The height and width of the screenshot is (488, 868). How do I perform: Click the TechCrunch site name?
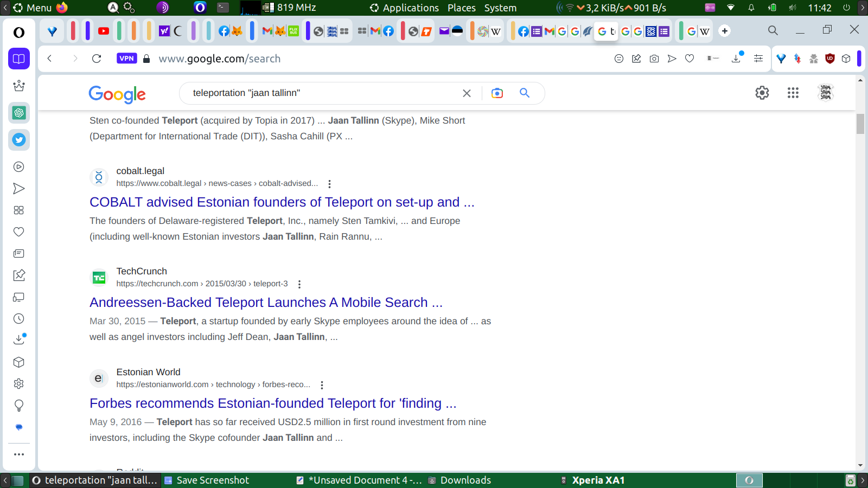click(142, 271)
